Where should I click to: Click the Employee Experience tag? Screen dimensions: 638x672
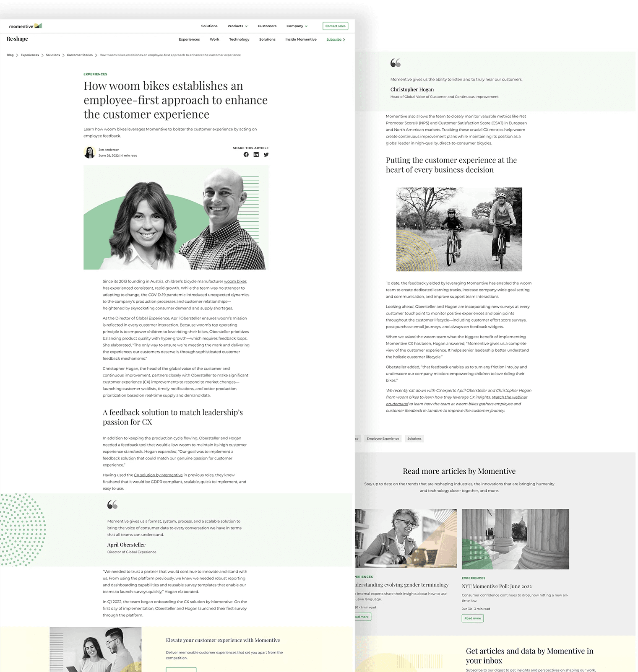click(x=383, y=438)
